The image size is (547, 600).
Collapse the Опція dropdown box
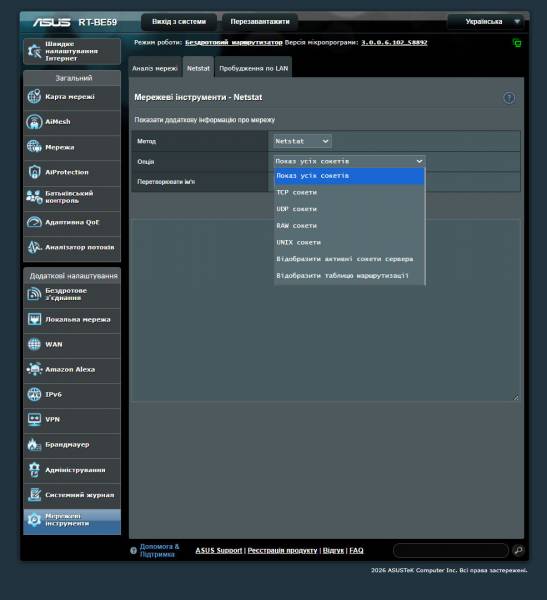(349, 161)
